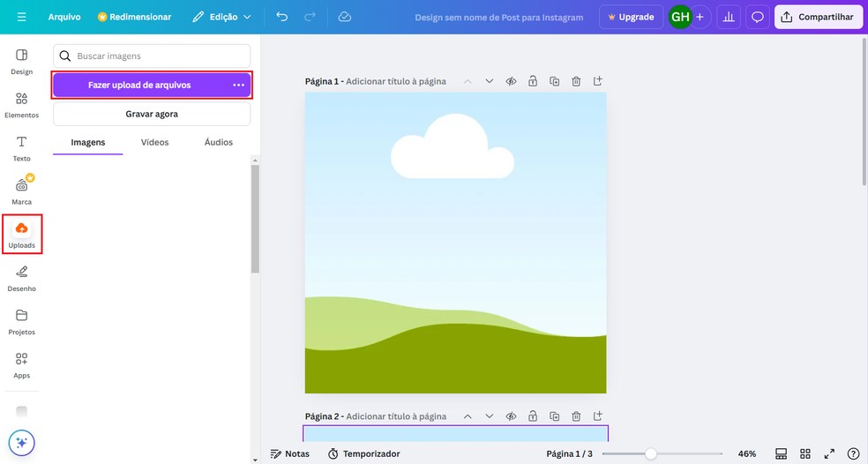Check cloud save status icon

pyautogui.click(x=344, y=17)
